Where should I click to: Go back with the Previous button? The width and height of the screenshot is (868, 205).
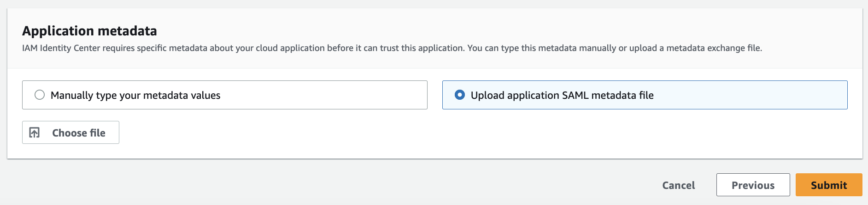click(x=753, y=185)
